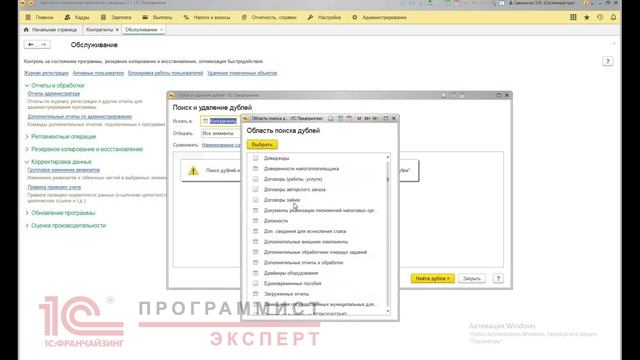Click help question mark in duplicates search dialog
Viewport: 640px width, 360px height.
click(498, 278)
